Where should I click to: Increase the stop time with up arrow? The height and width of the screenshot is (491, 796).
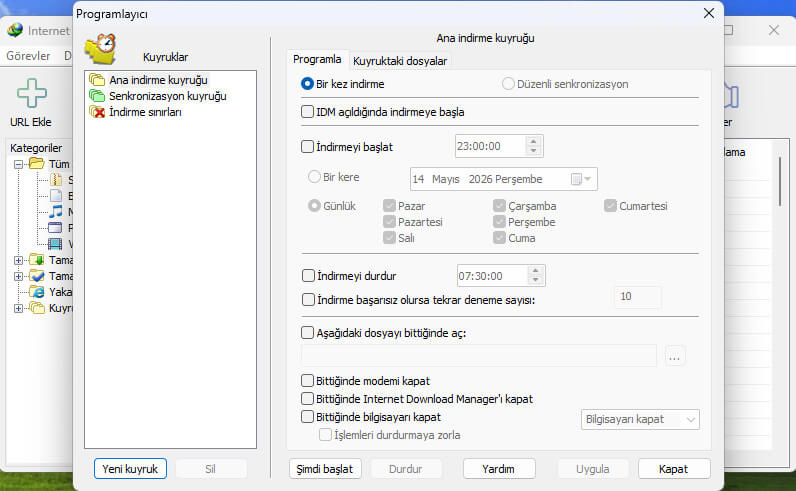[x=535, y=271]
